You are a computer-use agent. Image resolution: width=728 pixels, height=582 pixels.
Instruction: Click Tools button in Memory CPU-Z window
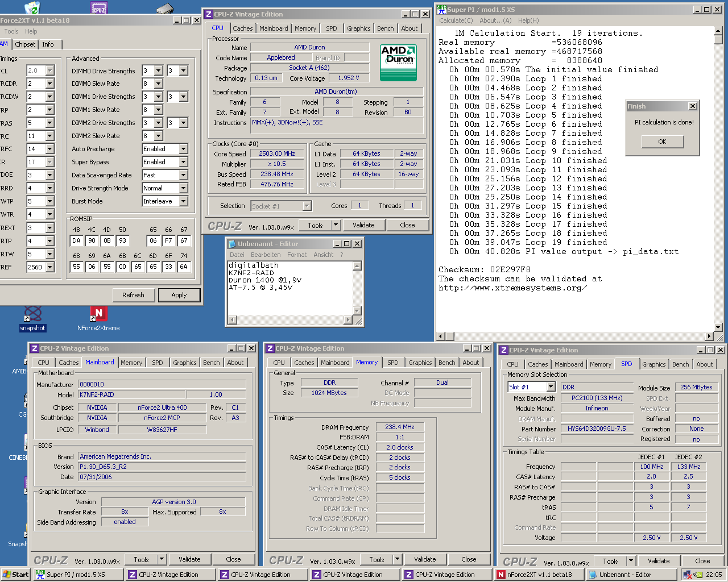click(377, 559)
